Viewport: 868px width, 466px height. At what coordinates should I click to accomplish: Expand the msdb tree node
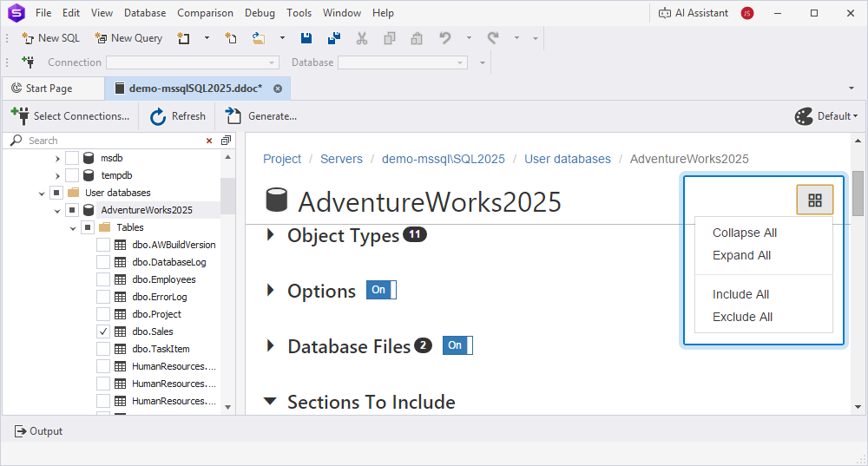click(x=57, y=159)
